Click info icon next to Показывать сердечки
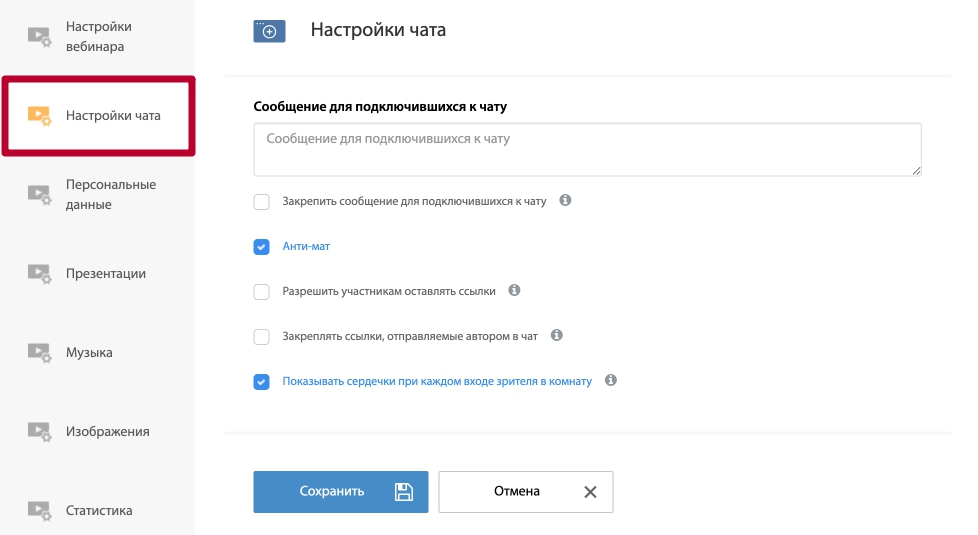Screen dimensions: 978x535 [611, 380]
